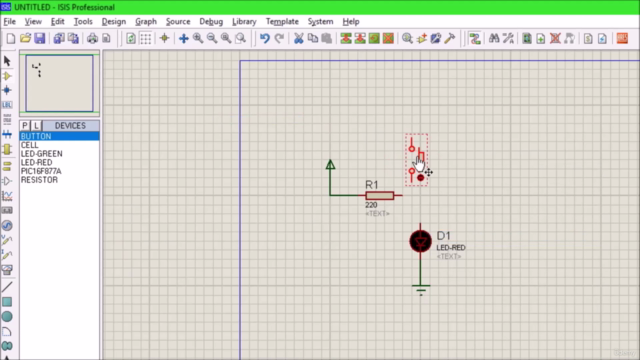Image resolution: width=640 pixels, height=360 pixels.
Task: Redo the last undone action
Action: [279, 38]
